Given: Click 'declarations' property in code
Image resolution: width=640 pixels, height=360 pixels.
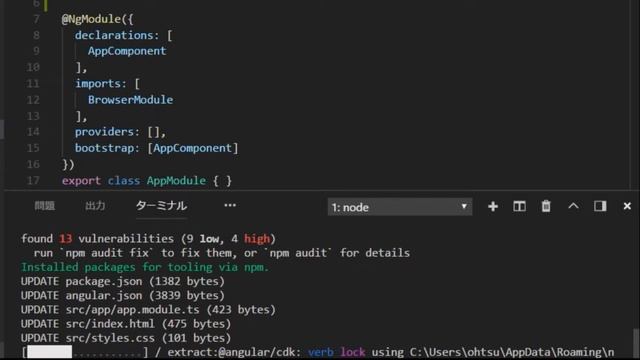Looking at the screenshot, I should (114, 36).
